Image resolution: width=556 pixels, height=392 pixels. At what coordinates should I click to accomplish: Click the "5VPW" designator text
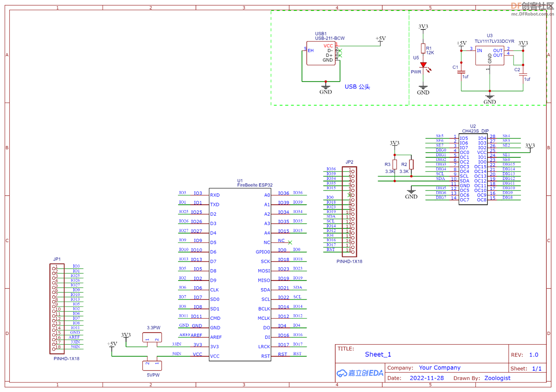click(x=153, y=375)
